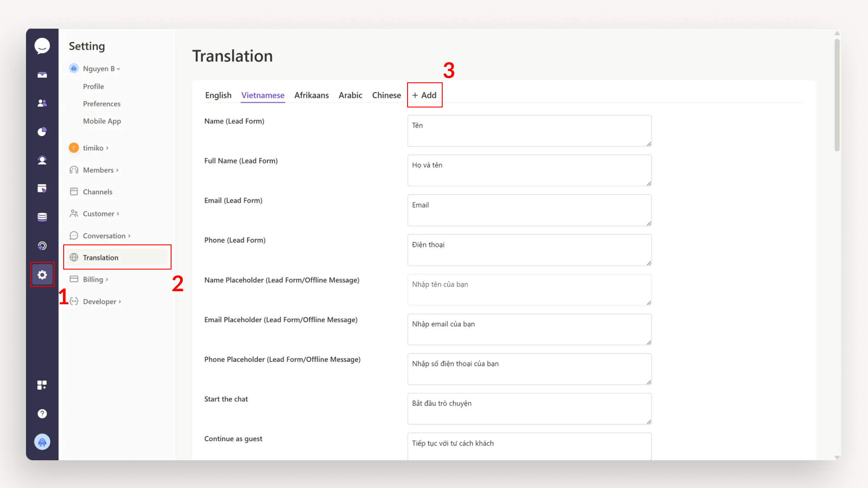Switch to the English translation tab
Viewport: 868px width, 488px height.
218,95
